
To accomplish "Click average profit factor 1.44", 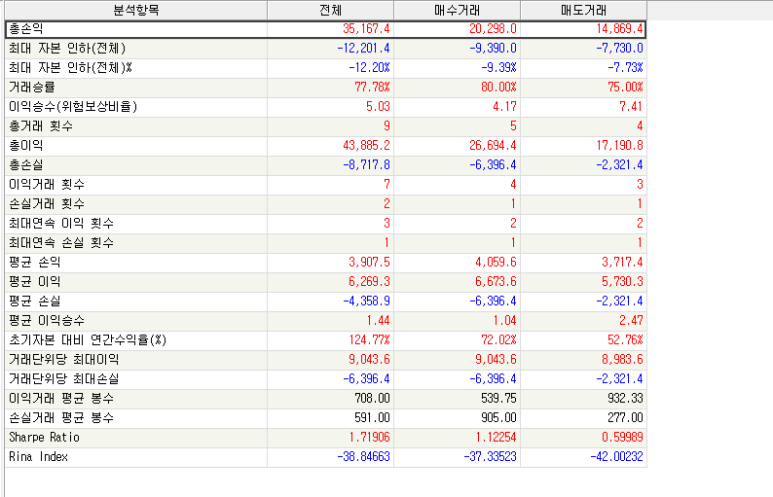I will 378,320.
